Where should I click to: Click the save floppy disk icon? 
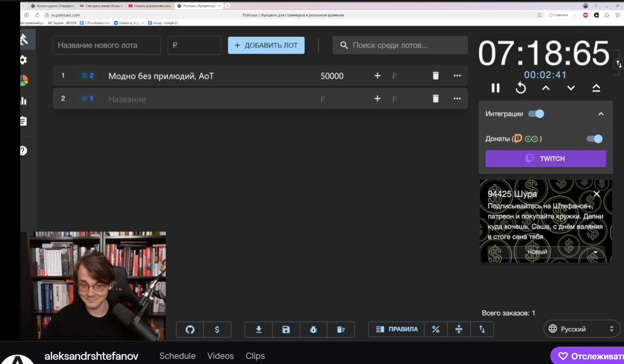click(x=286, y=330)
